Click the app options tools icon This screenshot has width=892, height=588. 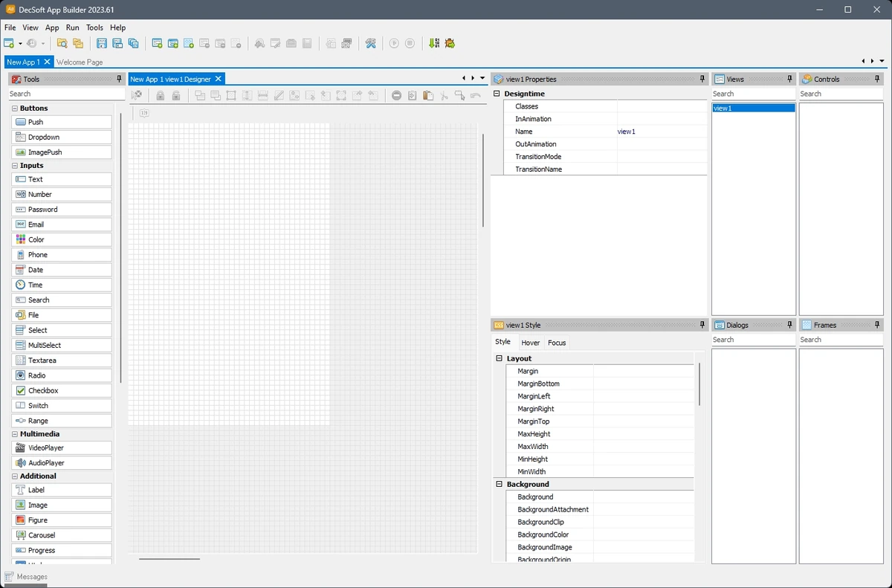tap(370, 43)
